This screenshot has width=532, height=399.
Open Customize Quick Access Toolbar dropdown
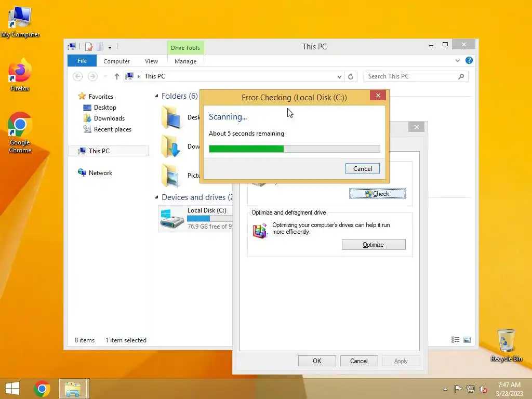click(110, 47)
